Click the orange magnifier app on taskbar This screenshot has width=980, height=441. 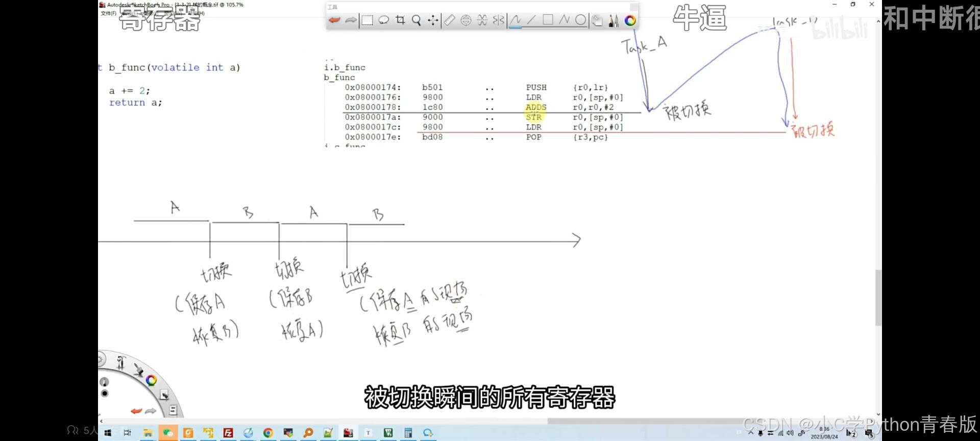[x=308, y=433]
